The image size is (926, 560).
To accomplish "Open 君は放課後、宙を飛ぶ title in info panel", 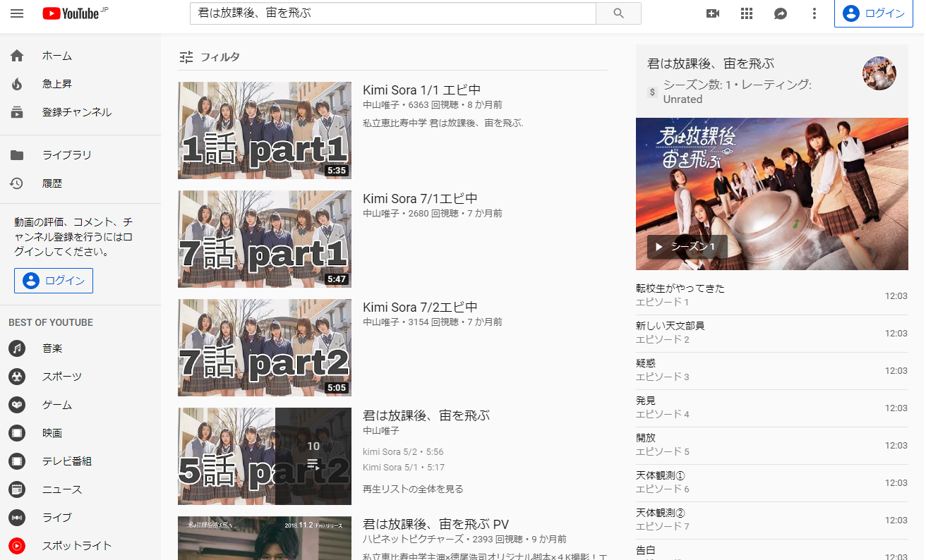I will (x=711, y=63).
